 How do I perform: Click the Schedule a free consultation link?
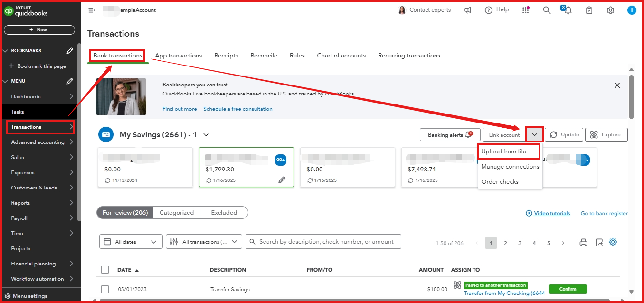pos(238,109)
